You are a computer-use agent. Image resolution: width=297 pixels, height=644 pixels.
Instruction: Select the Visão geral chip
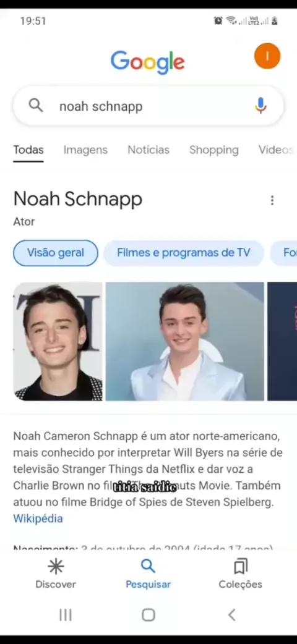(56, 253)
